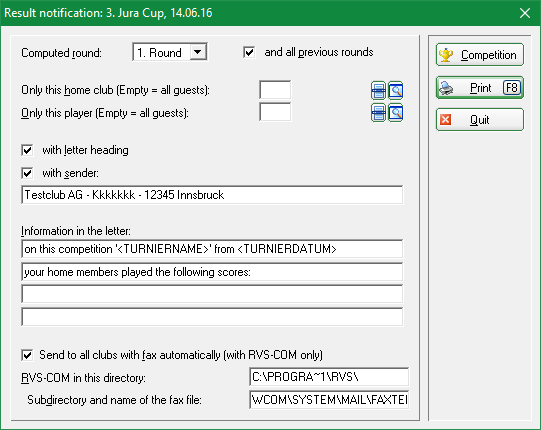Toggle the 'with sender' checkbox
The image size is (541, 430).
click(x=27, y=173)
